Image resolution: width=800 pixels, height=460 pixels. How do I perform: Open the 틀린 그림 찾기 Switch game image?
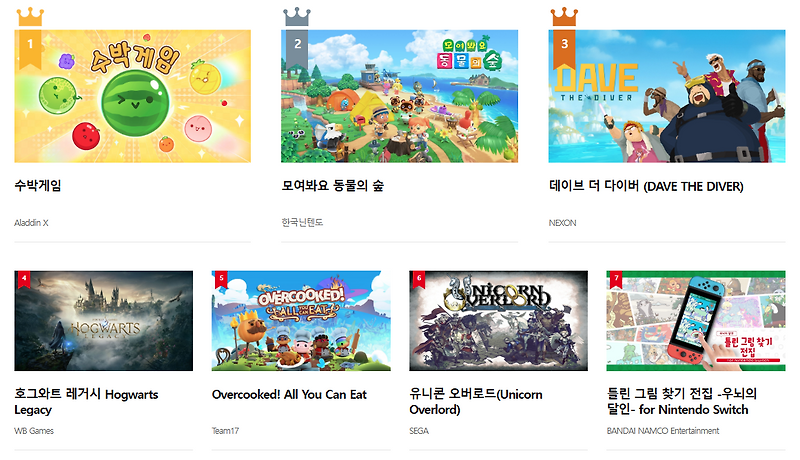696,321
